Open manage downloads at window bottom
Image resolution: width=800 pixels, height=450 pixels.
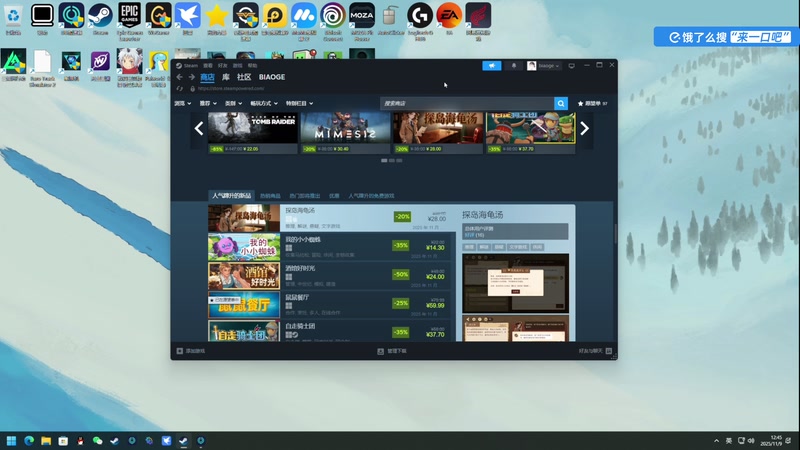point(392,351)
